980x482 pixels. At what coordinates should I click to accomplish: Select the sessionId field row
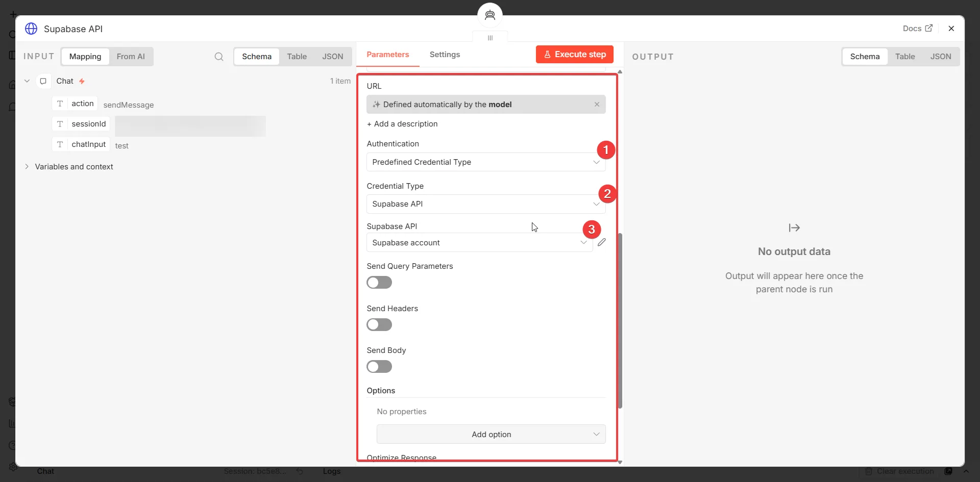click(81, 124)
